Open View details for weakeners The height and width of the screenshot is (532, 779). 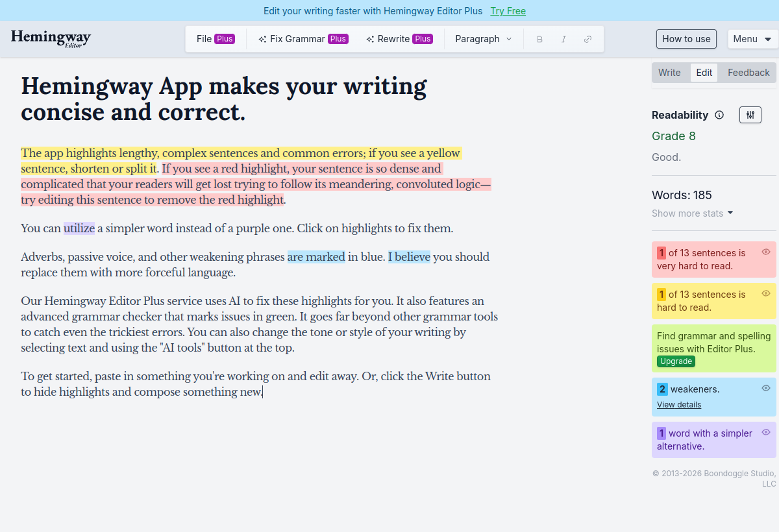click(679, 405)
